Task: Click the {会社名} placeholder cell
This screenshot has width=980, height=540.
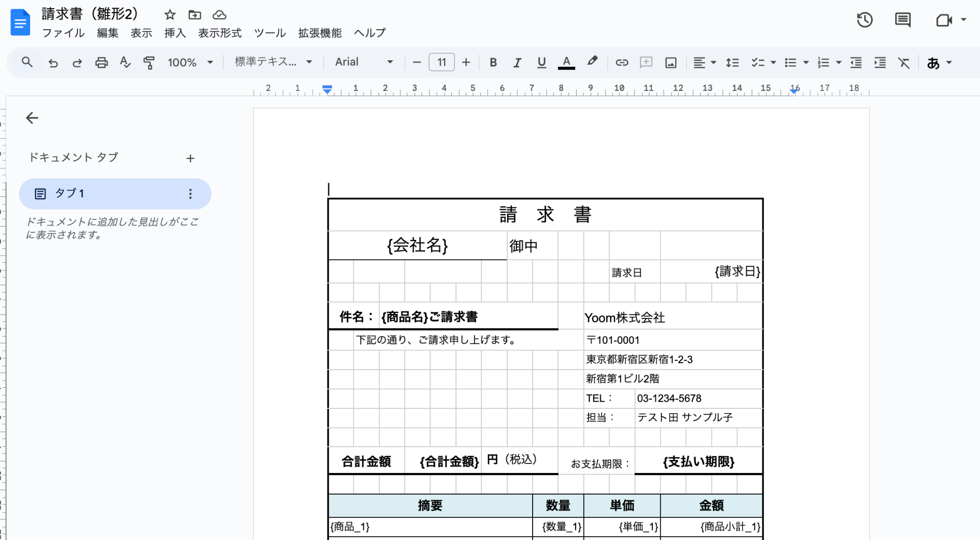Action: pos(417,246)
